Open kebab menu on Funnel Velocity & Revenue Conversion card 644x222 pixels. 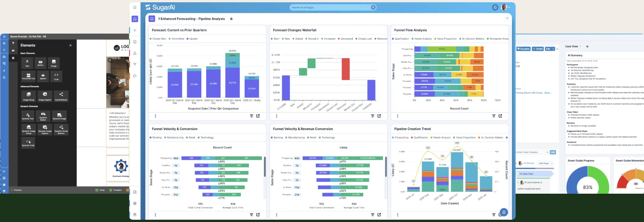[x=277, y=215]
